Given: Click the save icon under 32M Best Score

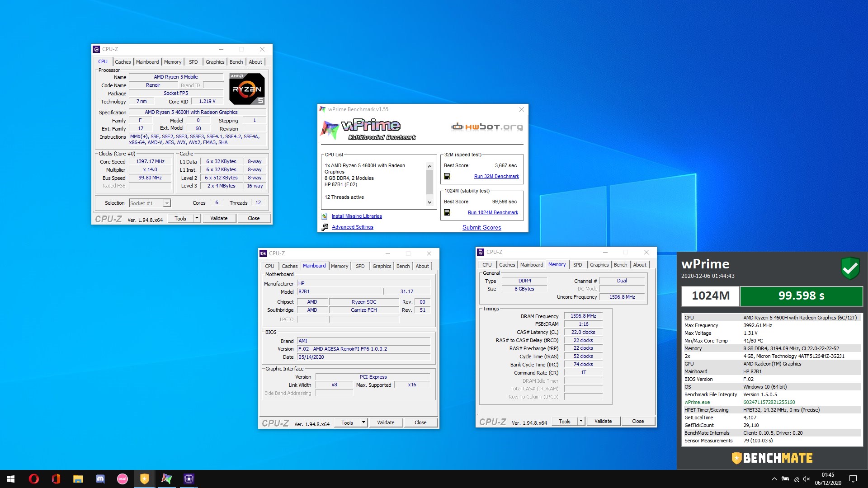Looking at the screenshot, I should click(447, 176).
